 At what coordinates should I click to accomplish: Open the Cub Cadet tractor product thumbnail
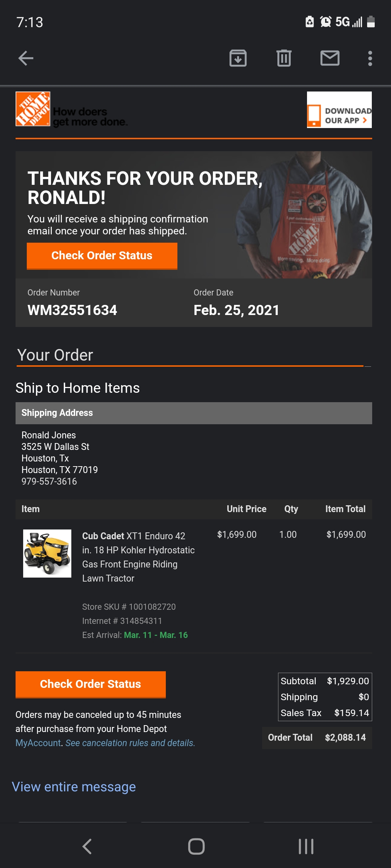pos(47,553)
